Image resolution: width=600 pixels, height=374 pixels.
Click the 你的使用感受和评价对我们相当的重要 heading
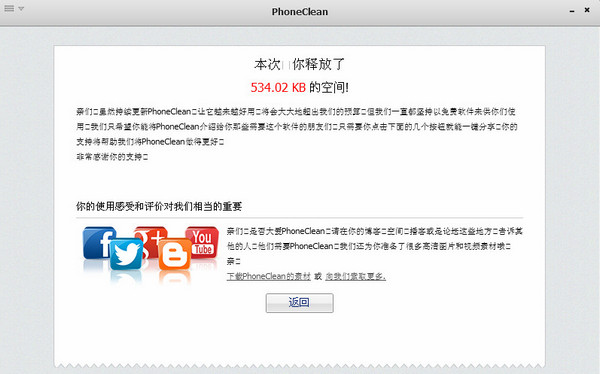[x=159, y=207]
